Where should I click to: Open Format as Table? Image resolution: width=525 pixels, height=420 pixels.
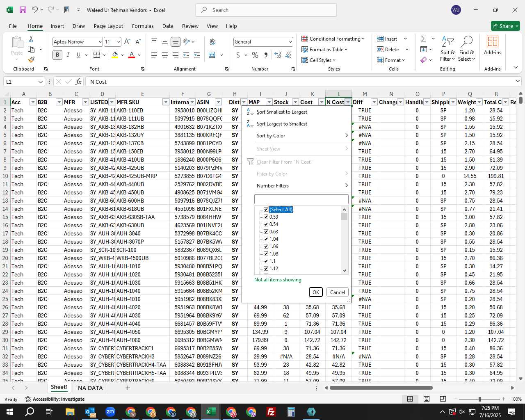[324, 49]
